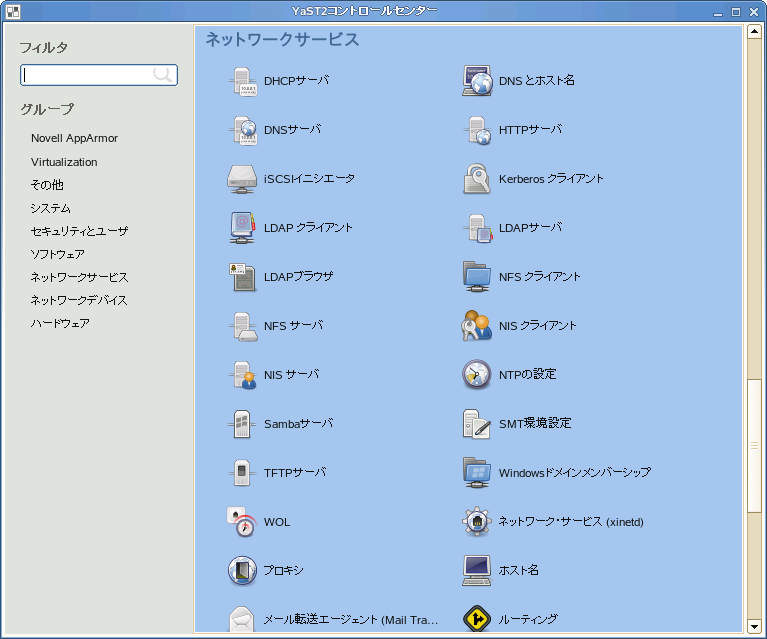Launch the DNSとホスト名 icon
This screenshot has width=767, height=639.
(x=477, y=81)
